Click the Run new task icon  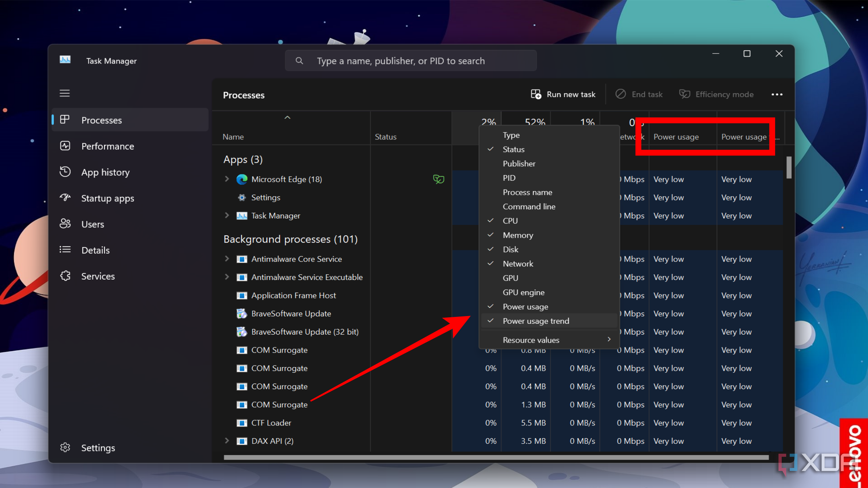coord(535,94)
